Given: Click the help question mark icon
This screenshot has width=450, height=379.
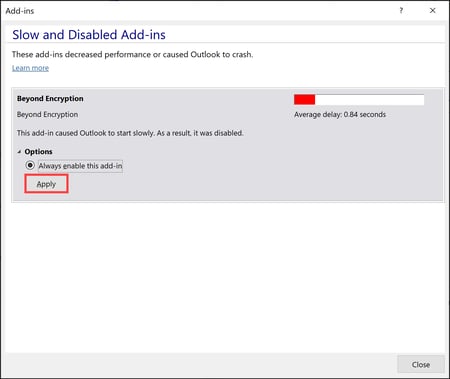Looking at the screenshot, I should tap(401, 11).
